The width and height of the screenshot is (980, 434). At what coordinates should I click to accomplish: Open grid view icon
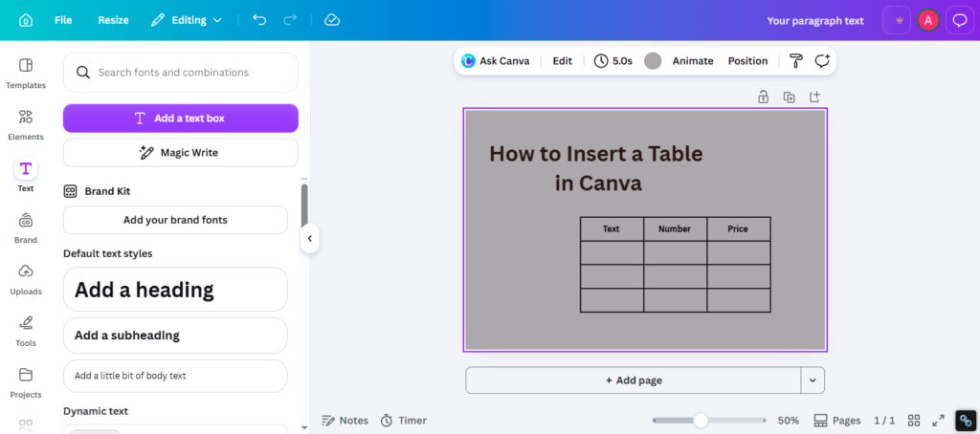[914, 421]
